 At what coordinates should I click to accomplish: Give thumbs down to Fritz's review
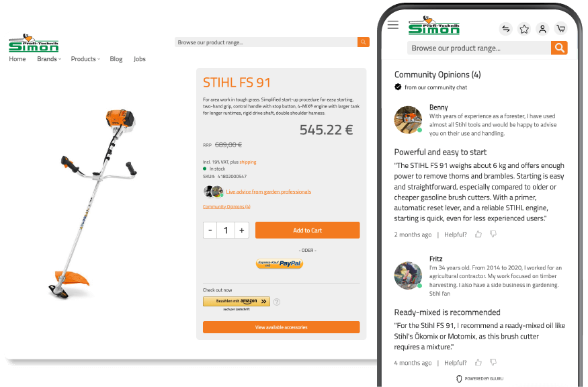point(493,362)
